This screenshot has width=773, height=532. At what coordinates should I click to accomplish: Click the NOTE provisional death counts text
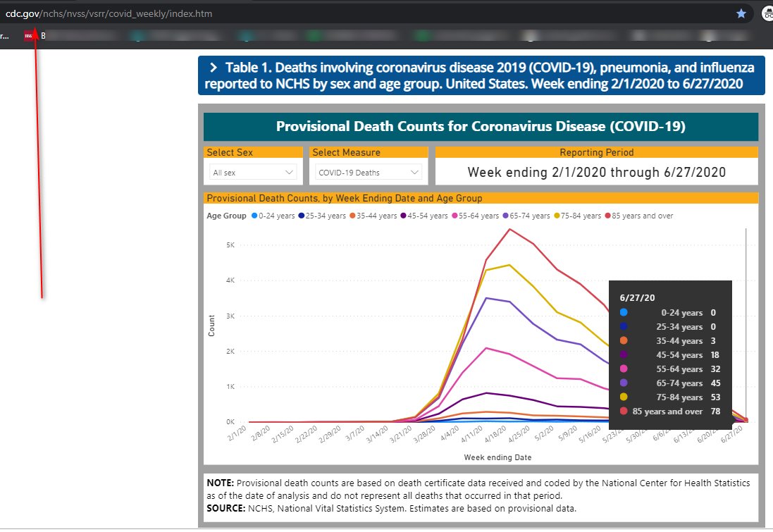[x=478, y=489]
